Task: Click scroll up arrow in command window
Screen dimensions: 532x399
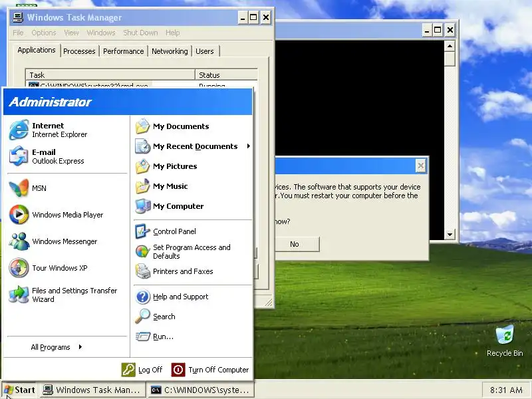Action: coord(450,46)
